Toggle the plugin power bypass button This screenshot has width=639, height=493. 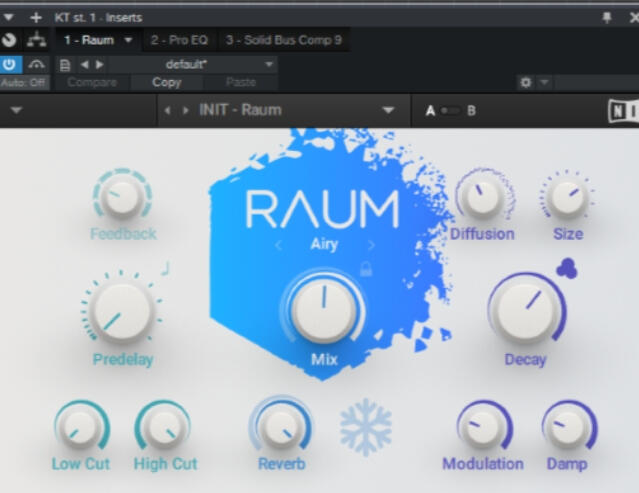pyautogui.click(x=10, y=64)
